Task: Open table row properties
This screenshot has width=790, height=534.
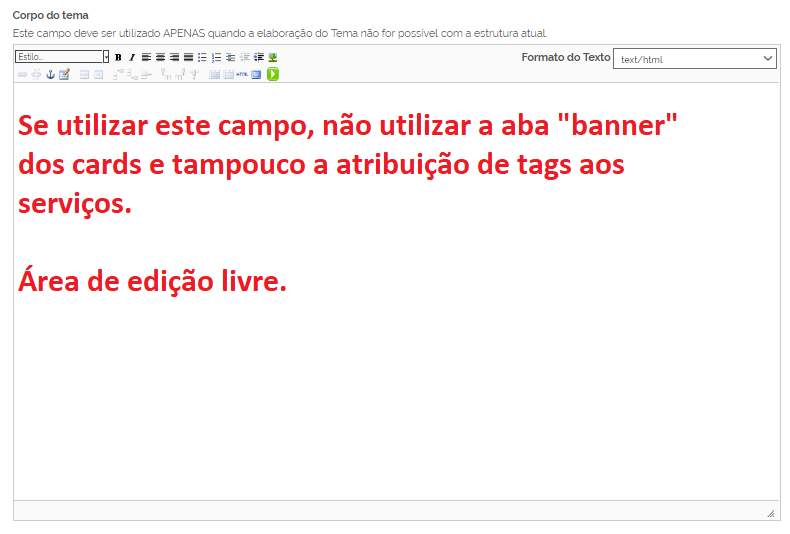Action: tap(85, 75)
